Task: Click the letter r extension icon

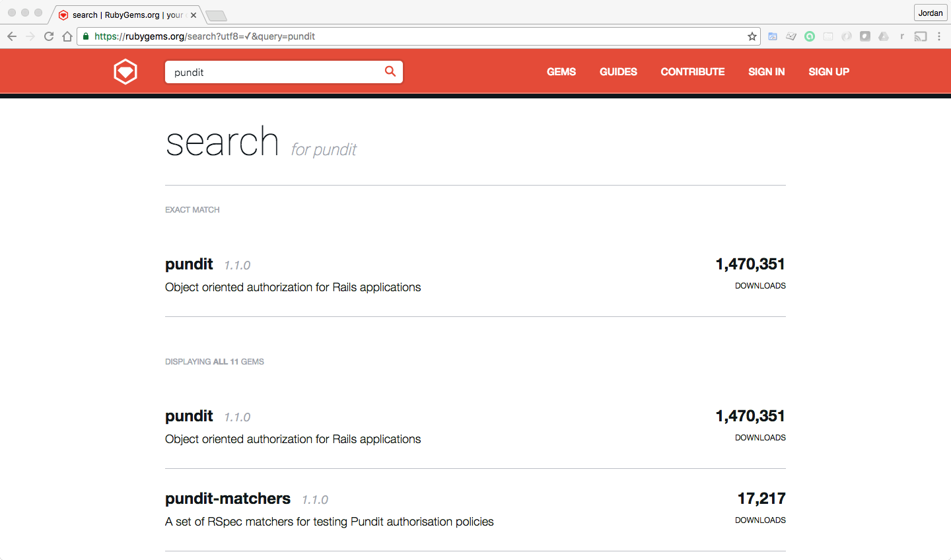Action: pyautogui.click(x=902, y=36)
